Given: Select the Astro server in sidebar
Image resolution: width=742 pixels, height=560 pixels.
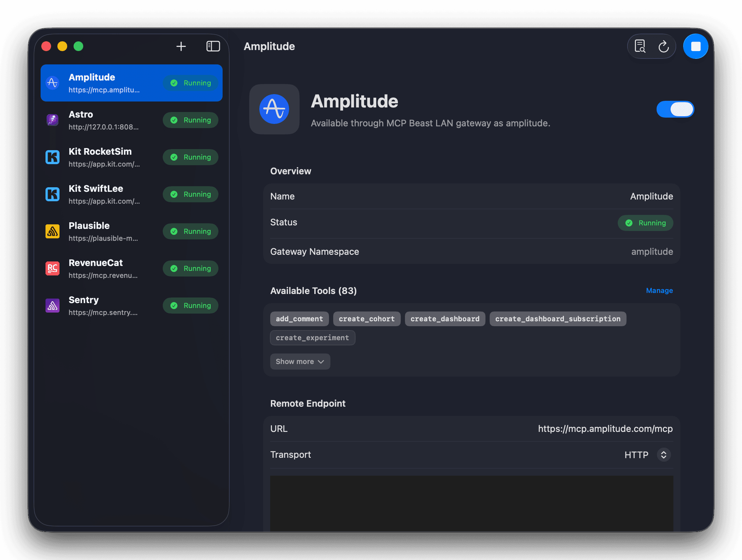Looking at the screenshot, I should (x=132, y=120).
